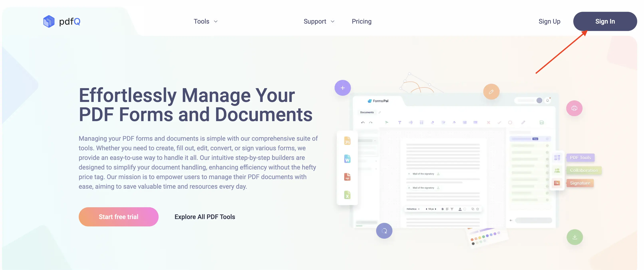Toggle the blue document file item
Image resolution: width=644 pixels, height=270 pixels.
pos(347,159)
